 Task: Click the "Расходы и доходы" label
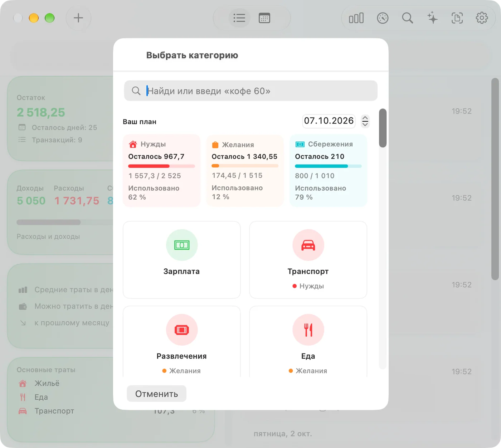[x=48, y=237]
